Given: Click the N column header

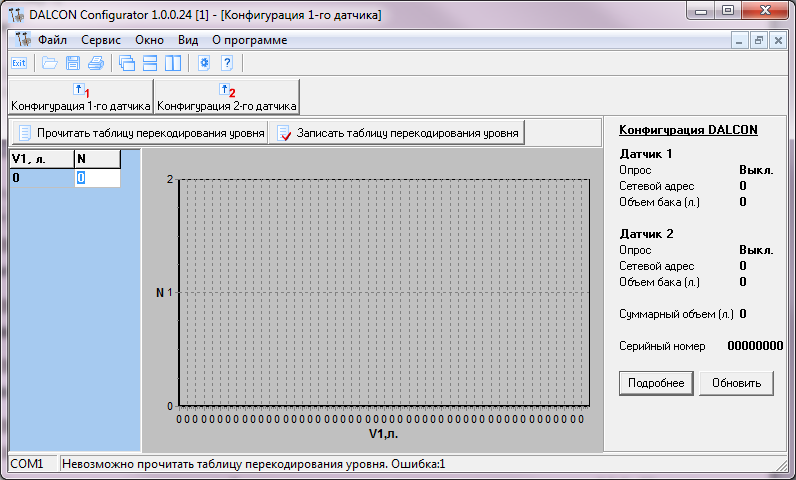Looking at the screenshot, I should tap(97, 159).
